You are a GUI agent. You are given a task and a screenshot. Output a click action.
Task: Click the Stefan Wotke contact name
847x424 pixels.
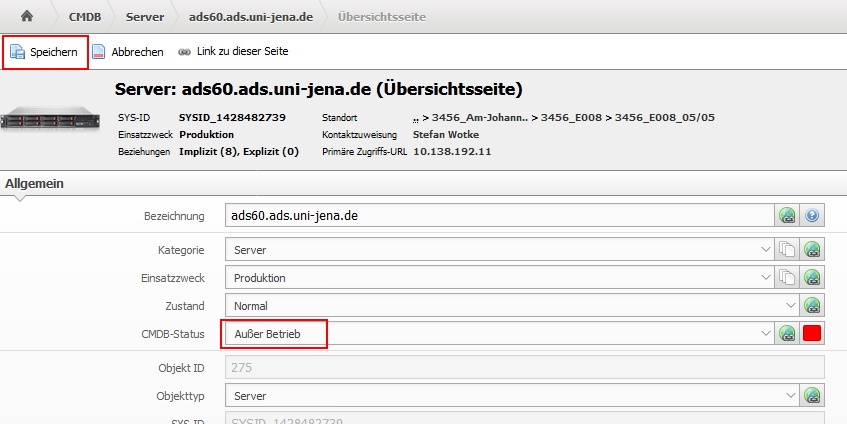(446, 134)
